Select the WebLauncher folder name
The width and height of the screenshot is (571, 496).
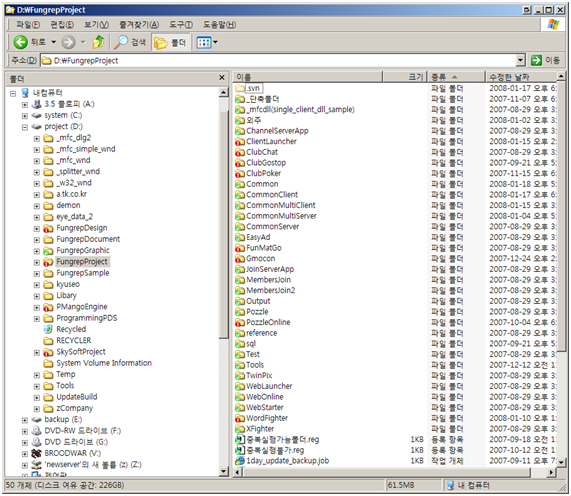[x=269, y=386]
